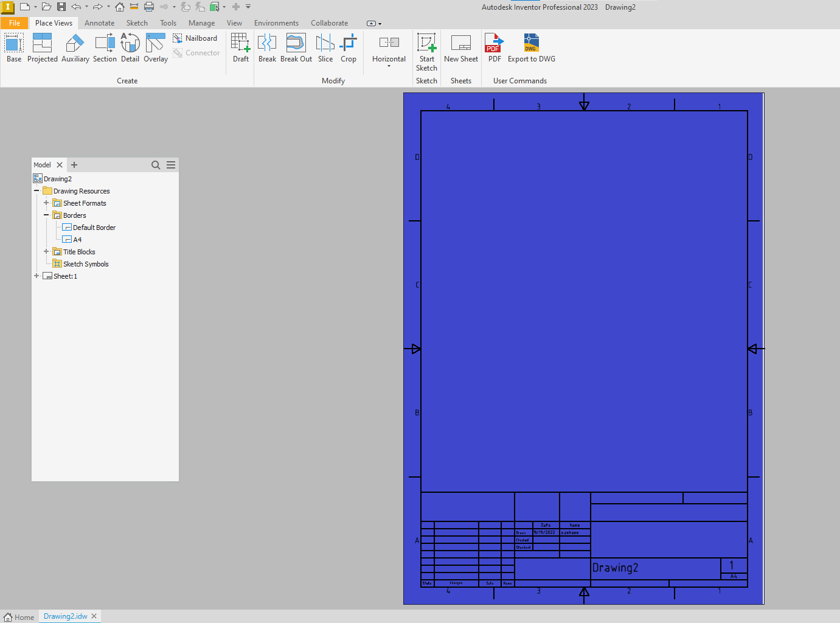Add a new browser panel with plus
Image resolution: width=840 pixels, height=623 pixels.
[x=74, y=165]
